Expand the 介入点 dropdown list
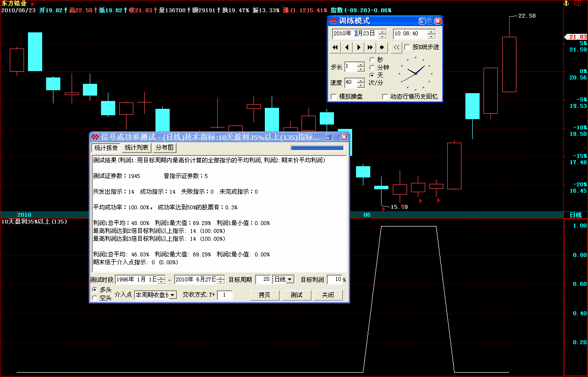Image resolution: width=588 pixels, height=377 pixels. click(173, 295)
